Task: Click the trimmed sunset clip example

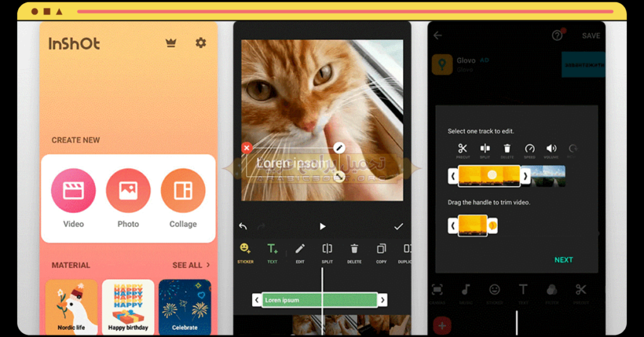Action: coord(472,225)
